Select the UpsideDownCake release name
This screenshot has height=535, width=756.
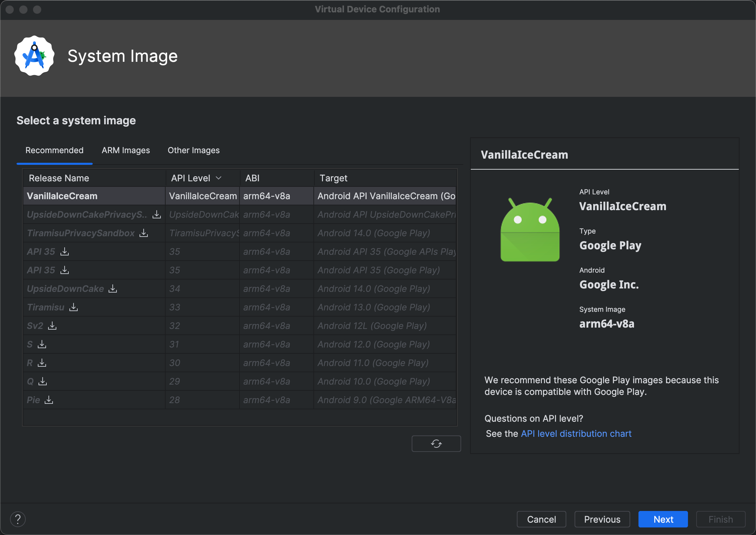pyautogui.click(x=65, y=288)
